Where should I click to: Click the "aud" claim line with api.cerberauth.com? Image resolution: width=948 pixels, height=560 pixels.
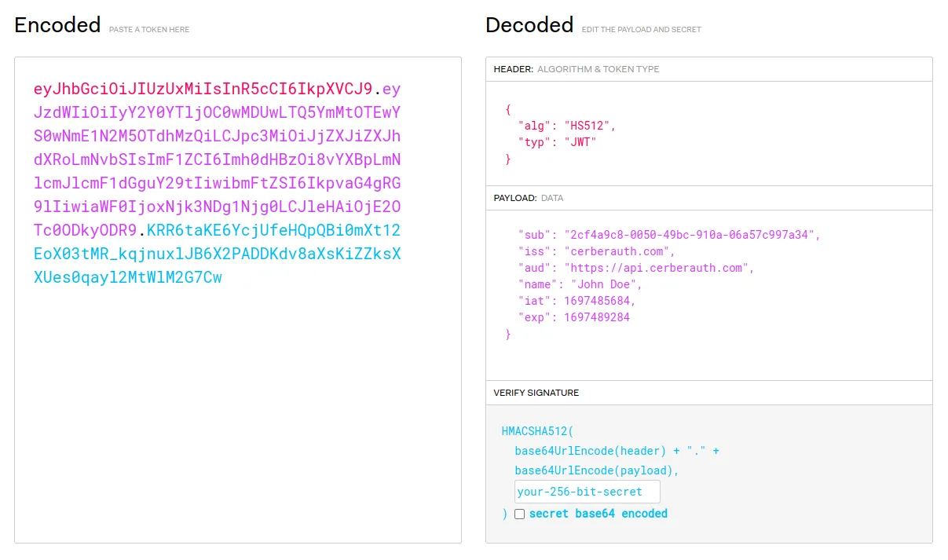tap(636, 268)
